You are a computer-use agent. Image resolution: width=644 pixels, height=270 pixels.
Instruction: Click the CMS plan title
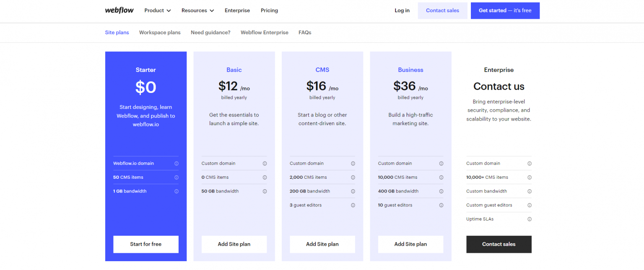click(322, 70)
